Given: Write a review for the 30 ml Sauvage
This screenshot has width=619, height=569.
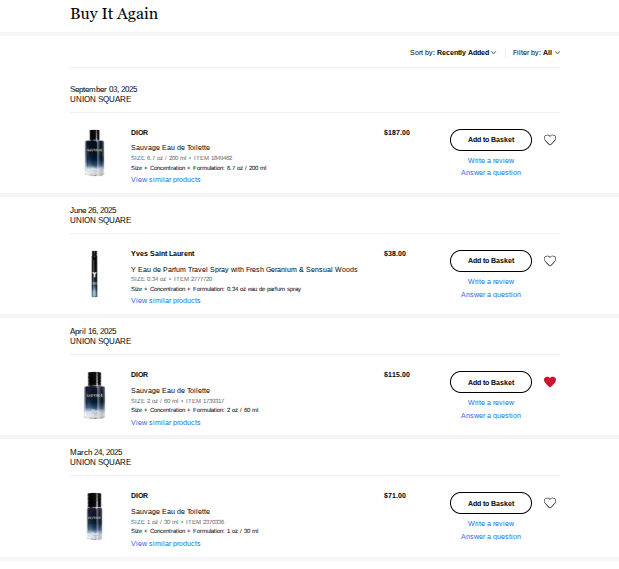Looking at the screenshot, I should [x=491, y=523].
